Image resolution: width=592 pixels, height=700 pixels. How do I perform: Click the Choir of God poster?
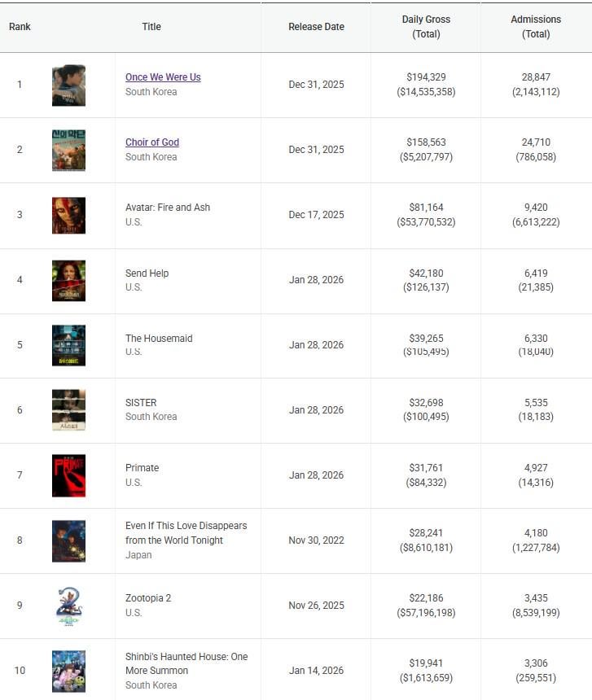point(68,151)
